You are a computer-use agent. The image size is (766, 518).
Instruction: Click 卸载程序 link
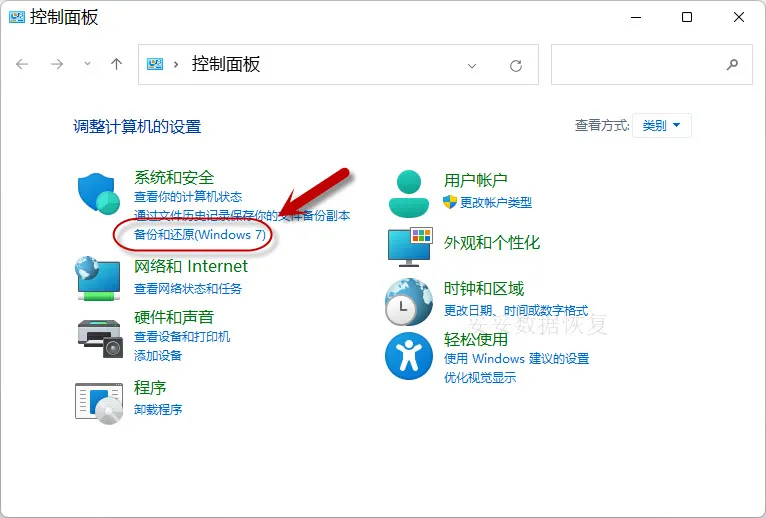pos(158,409)
